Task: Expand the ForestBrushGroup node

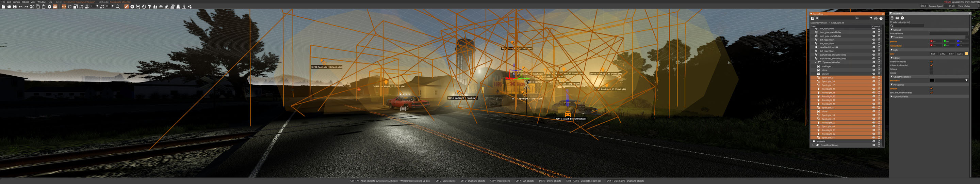Action: click(813, 145)
